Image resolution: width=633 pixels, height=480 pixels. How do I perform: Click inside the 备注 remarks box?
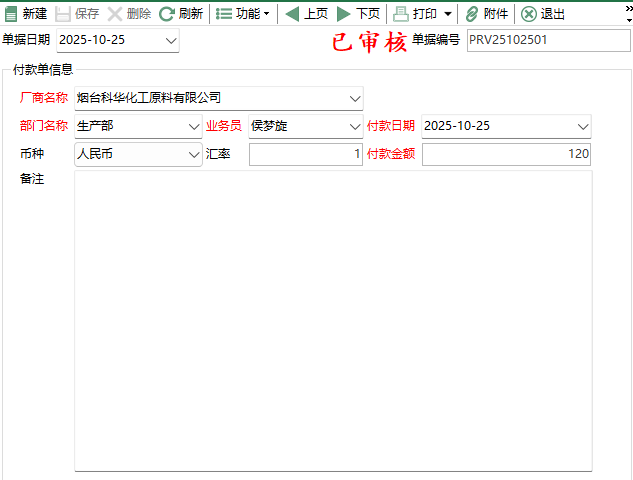pyautogui.click(x=333, y=321)
